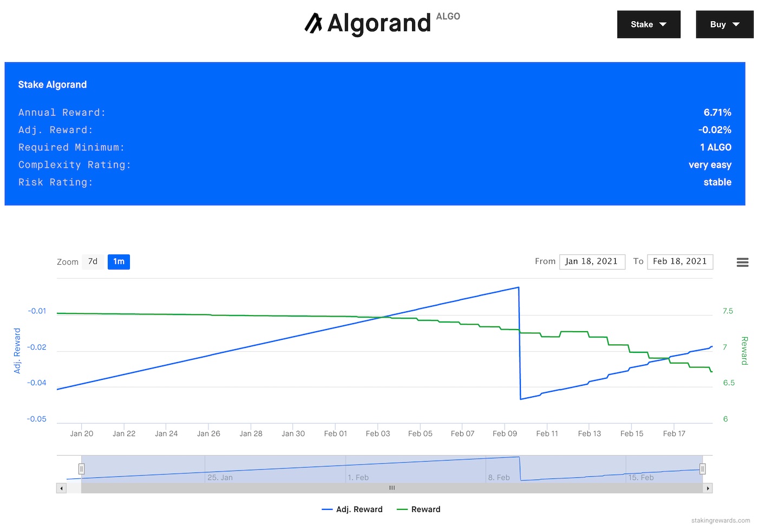Viewport: 758px width, 532px height.
Task: Select the 7d zoom range
Action: point(93,262)
